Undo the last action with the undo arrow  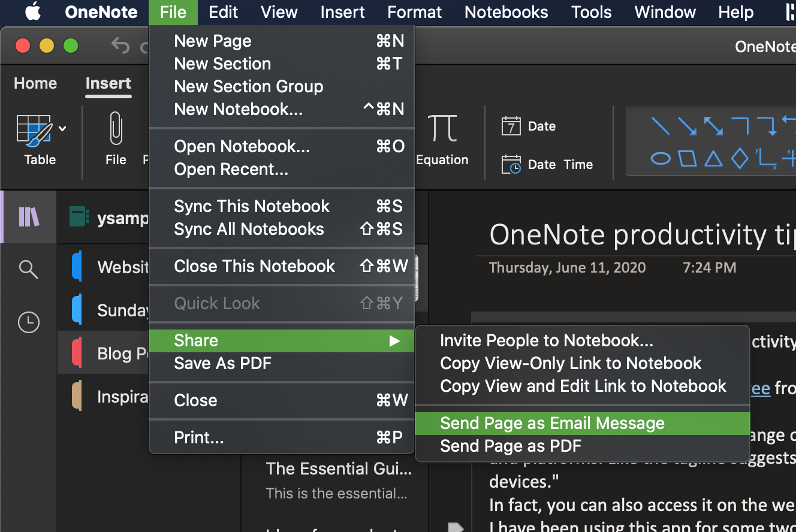pos(120,46)
